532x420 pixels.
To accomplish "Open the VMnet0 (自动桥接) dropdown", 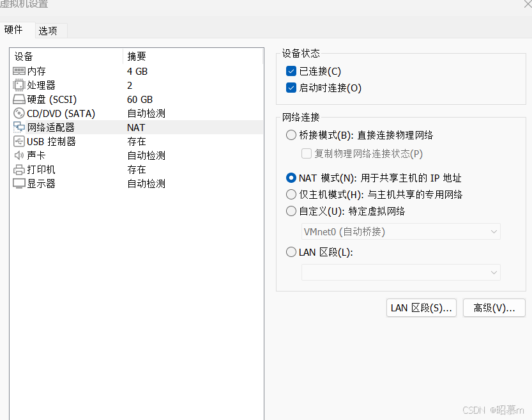I will 400,231.
